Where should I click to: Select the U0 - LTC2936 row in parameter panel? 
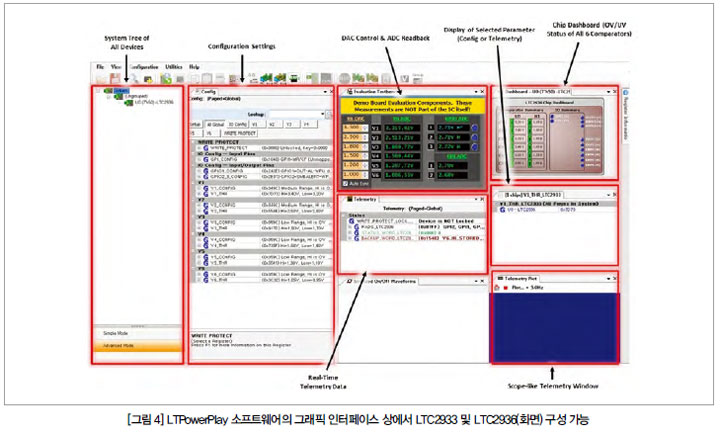(x=556, y=209)
